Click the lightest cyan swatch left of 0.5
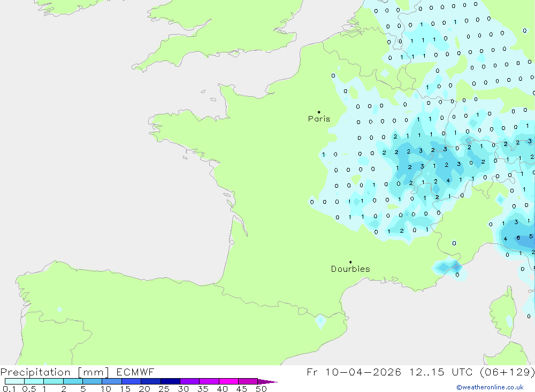 point(14,381)
